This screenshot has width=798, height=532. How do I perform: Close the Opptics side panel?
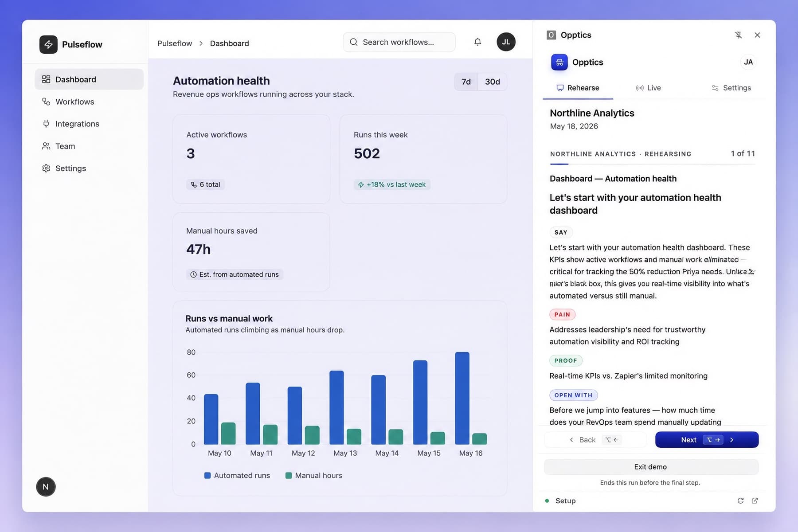[x=757, y=35]
